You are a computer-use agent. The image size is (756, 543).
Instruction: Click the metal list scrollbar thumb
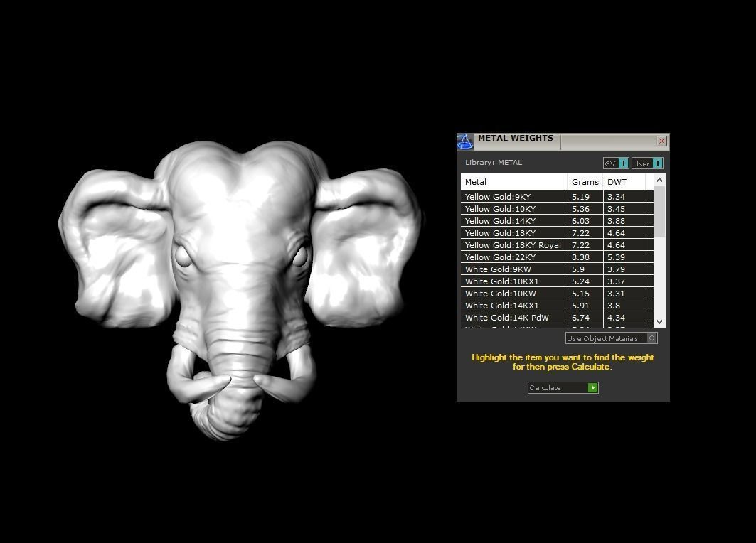(659, 211)
